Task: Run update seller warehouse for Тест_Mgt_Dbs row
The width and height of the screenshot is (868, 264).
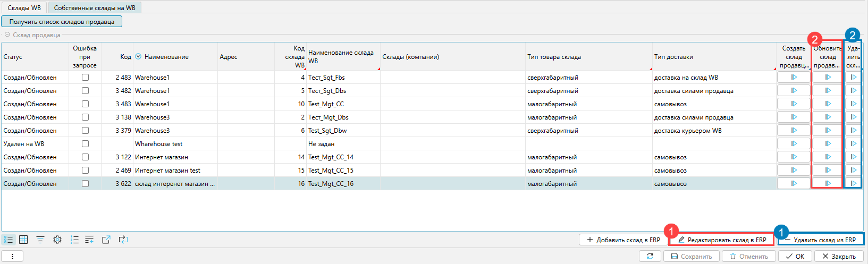Action: click(828, 117)
